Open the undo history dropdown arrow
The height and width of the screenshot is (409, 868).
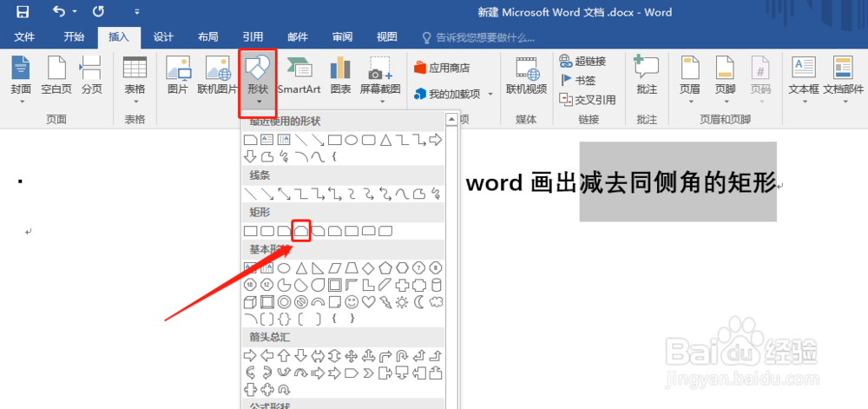click(x=75, y=12)
